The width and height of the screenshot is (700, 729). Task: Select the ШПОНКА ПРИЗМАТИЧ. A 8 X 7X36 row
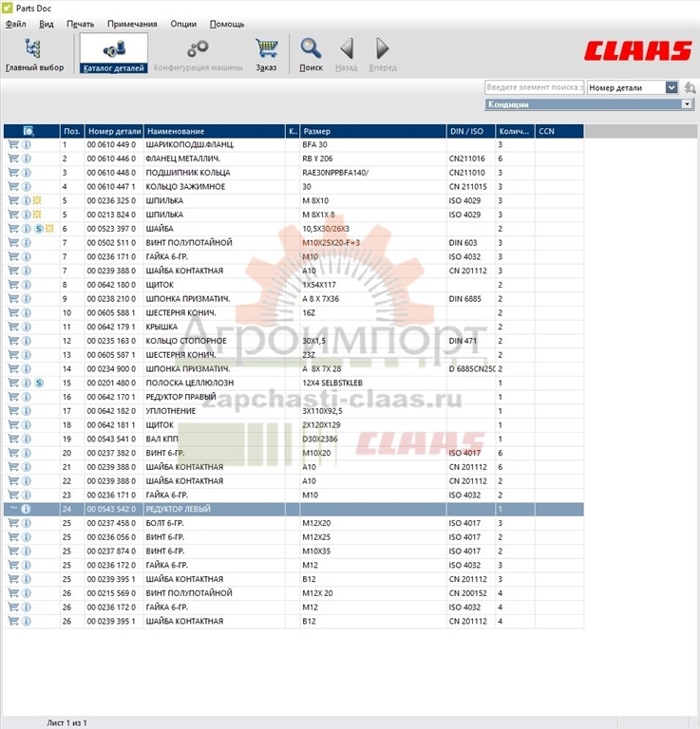coord(293,298)
